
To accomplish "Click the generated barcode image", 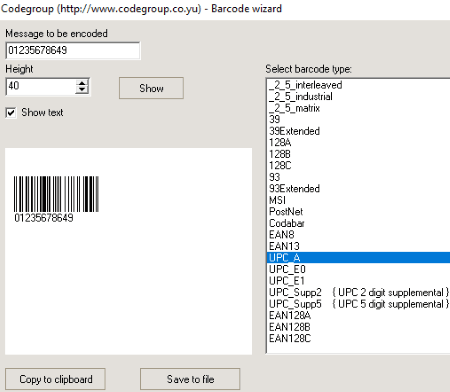I will coord(56,199).
